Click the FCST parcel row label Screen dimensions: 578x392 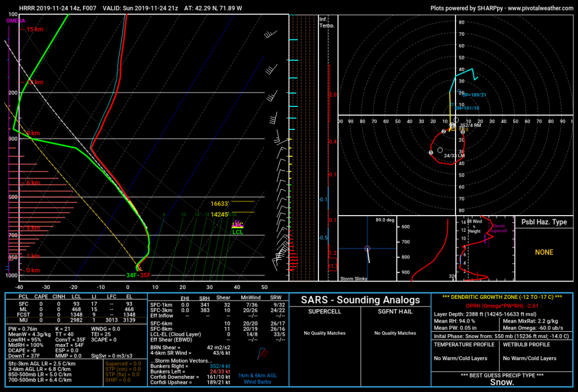pos(23,315)
